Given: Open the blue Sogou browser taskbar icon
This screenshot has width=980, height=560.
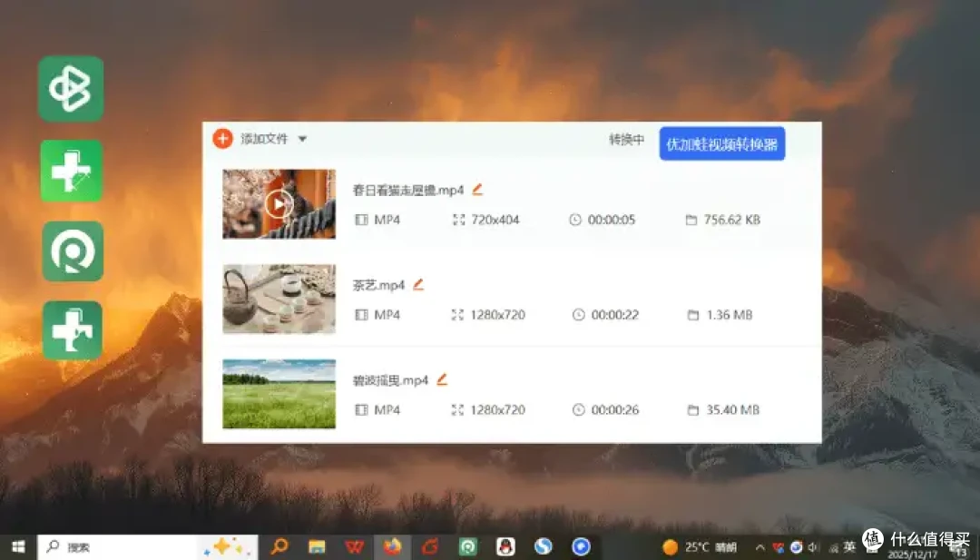Looking at the screenshot, I should (544, 547).
